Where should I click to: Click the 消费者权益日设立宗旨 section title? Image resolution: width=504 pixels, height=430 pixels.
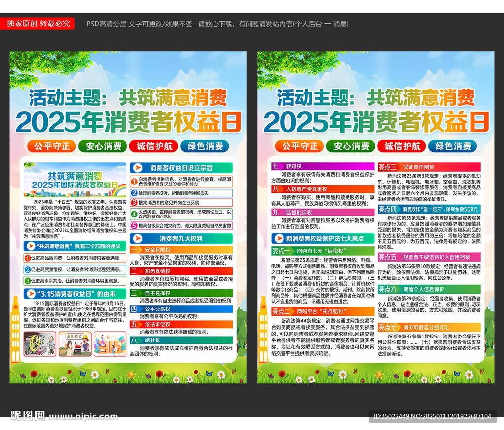click(181, 168)
